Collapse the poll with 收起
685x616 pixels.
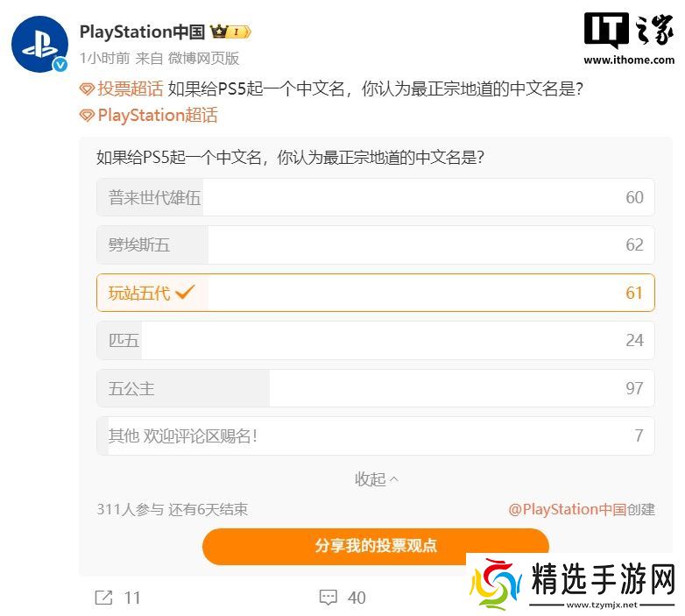coord(376,479)
